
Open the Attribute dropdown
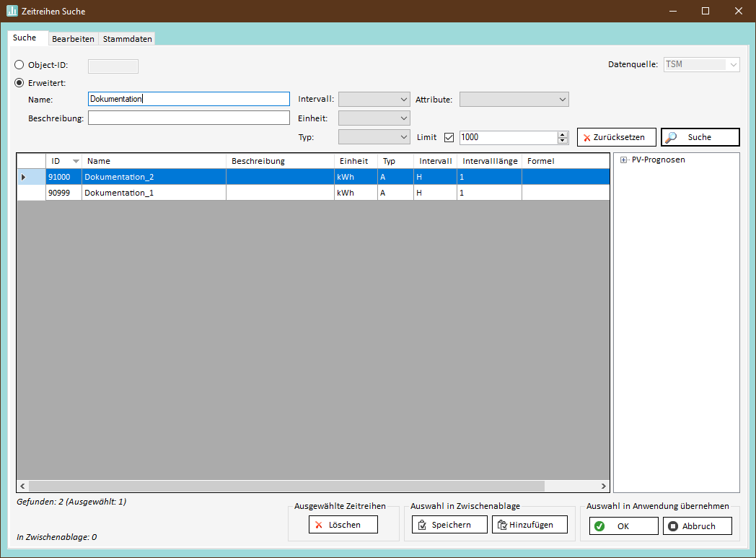[514, 99]
